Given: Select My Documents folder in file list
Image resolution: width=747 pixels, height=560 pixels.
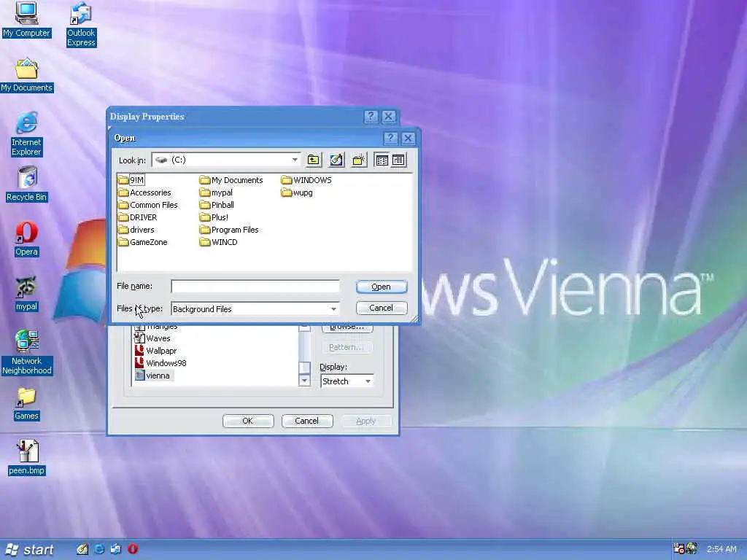Looking at the screenshot, I should click(231, 180).
